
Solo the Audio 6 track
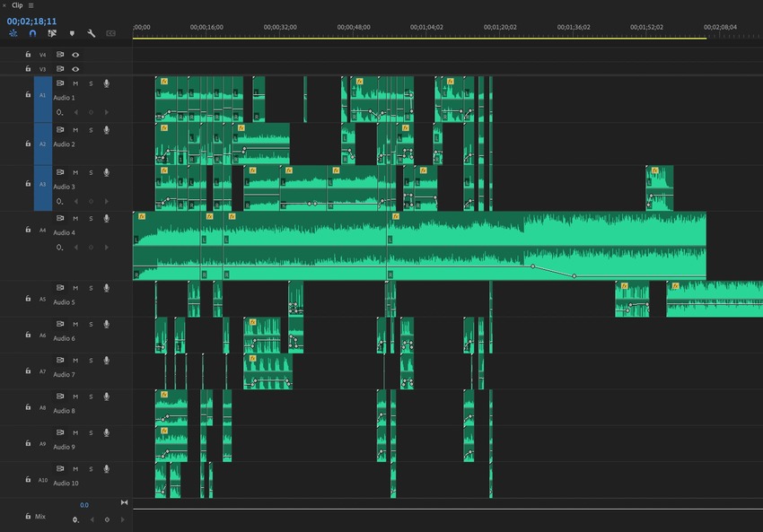[91, 324]
